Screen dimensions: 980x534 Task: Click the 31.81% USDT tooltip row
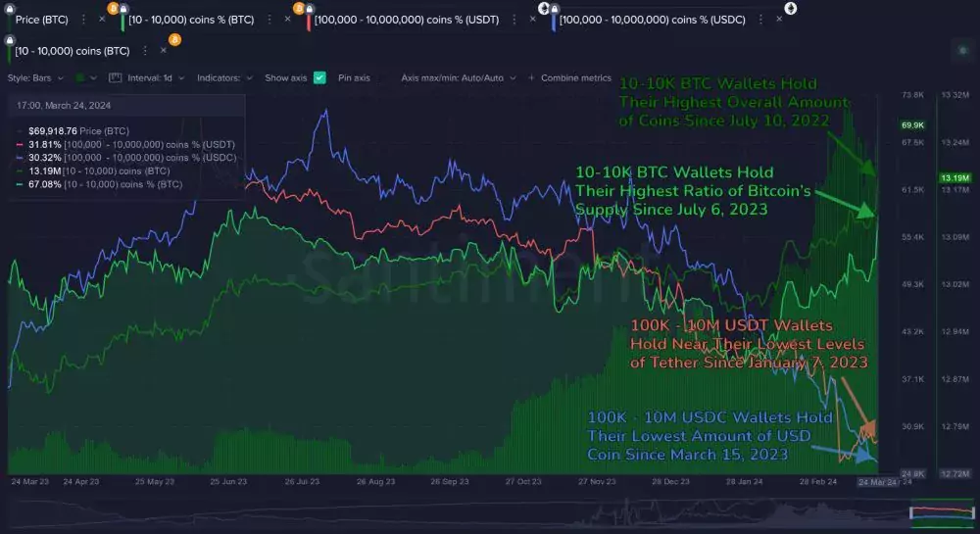coord(125,144)
